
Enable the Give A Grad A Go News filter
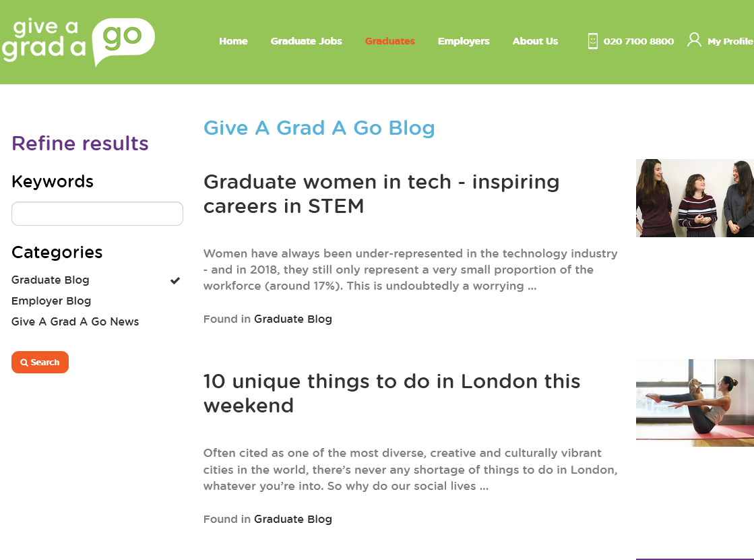[75, 321]
